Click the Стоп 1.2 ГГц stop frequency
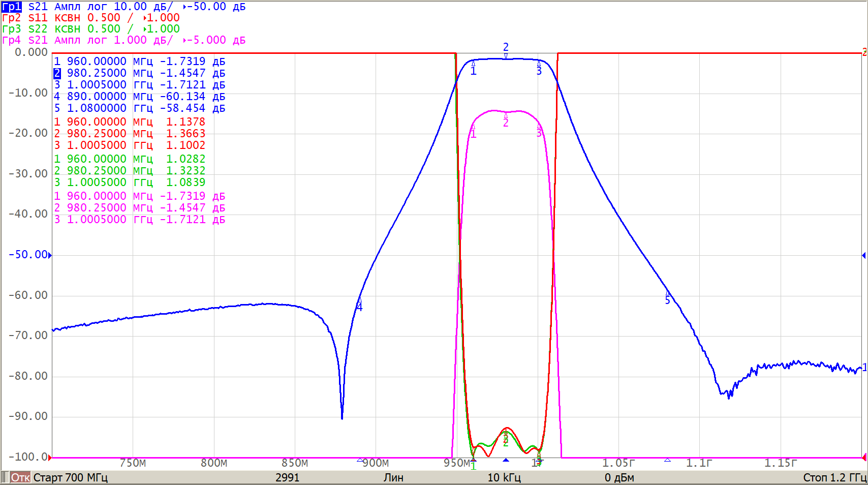868x485 pixels. point(834,477)
